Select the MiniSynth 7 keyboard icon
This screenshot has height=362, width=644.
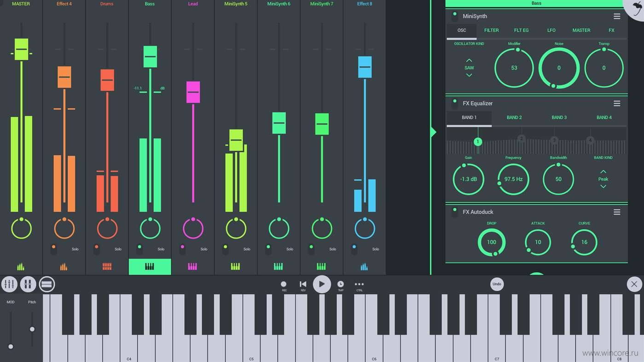[321, 267]
